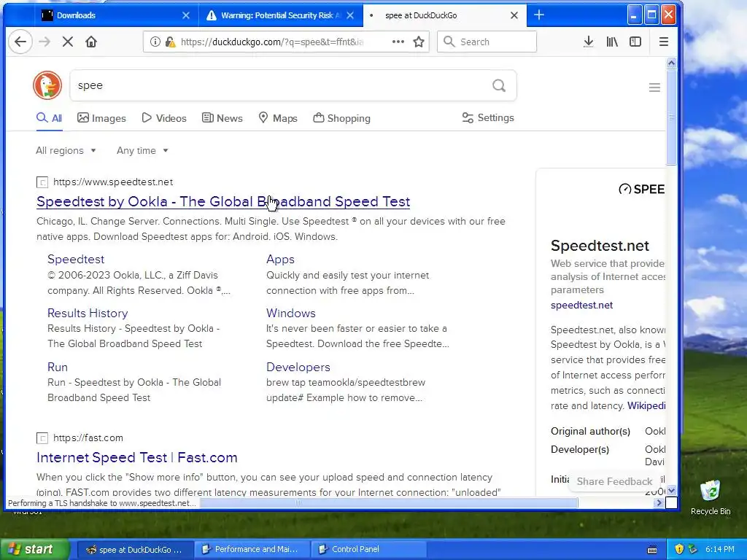Close the spee at DuckDuckGo tab
747x560 pixels.
click(x=514, y=15)
